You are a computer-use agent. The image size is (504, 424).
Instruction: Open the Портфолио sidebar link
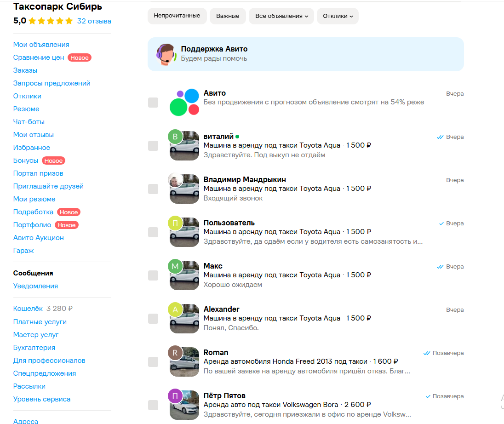pos(32,225)
